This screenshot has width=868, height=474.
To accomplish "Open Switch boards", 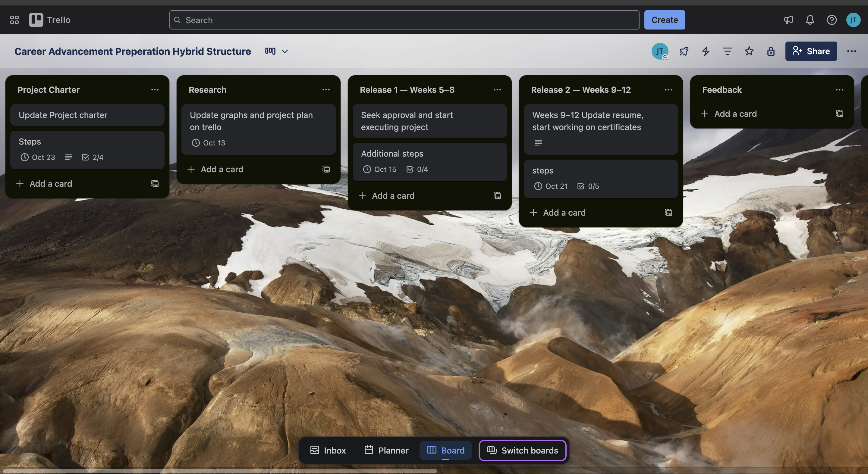I will [x=522, y=451].
